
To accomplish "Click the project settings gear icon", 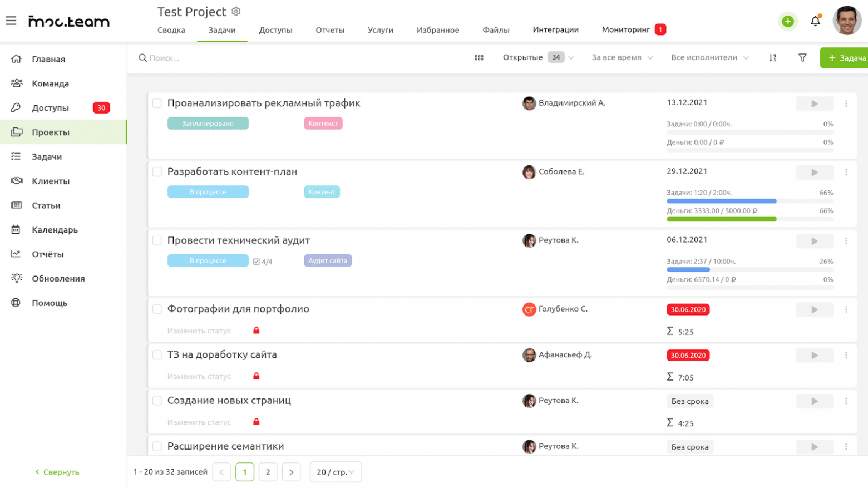I will [236, 12].
